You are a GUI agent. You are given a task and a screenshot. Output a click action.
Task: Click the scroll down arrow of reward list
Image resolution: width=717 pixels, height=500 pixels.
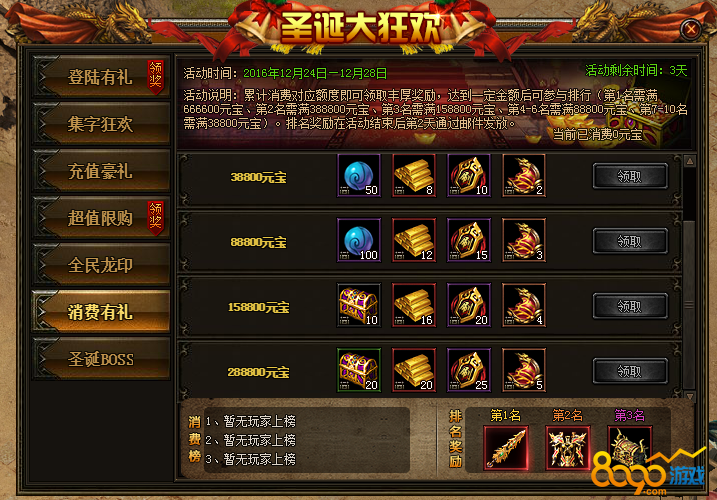click(x=690, y=396)
